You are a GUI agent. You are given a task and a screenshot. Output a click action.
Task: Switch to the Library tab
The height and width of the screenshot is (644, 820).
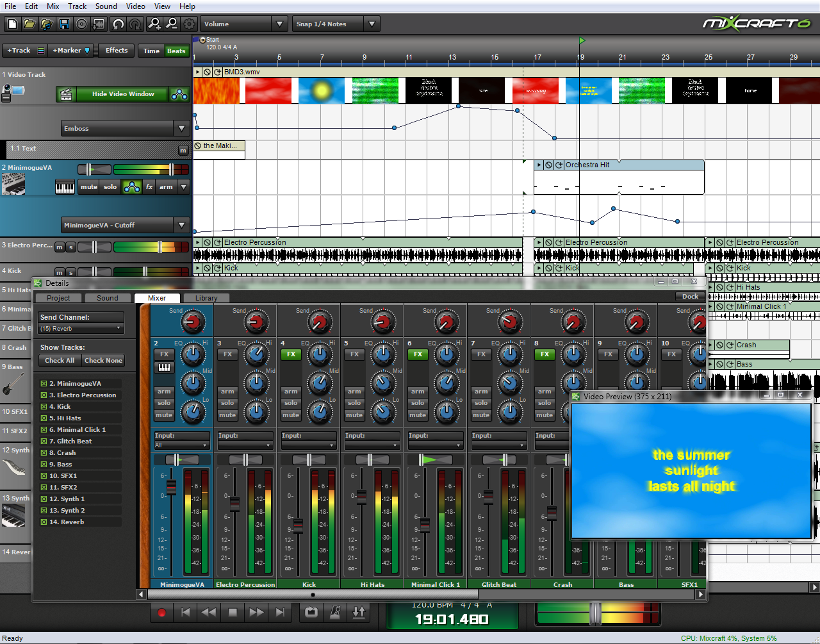click(x=206, y=298)
